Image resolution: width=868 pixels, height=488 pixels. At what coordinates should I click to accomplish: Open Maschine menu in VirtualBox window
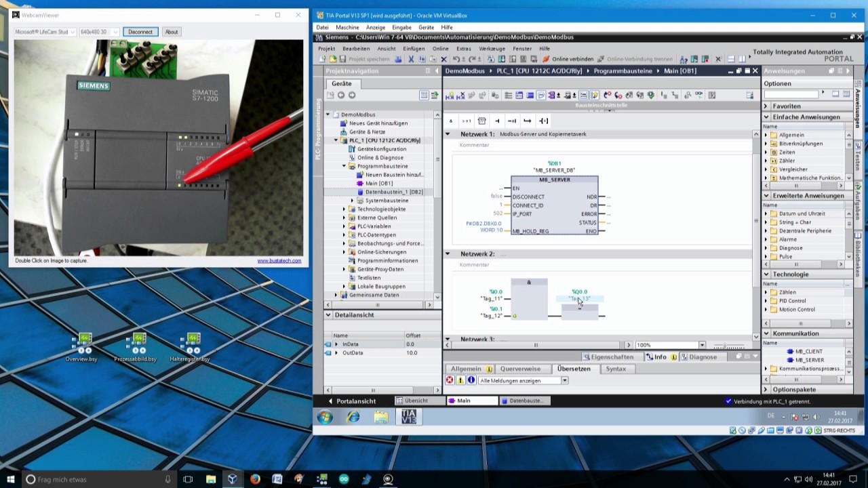tap(347, 28)
